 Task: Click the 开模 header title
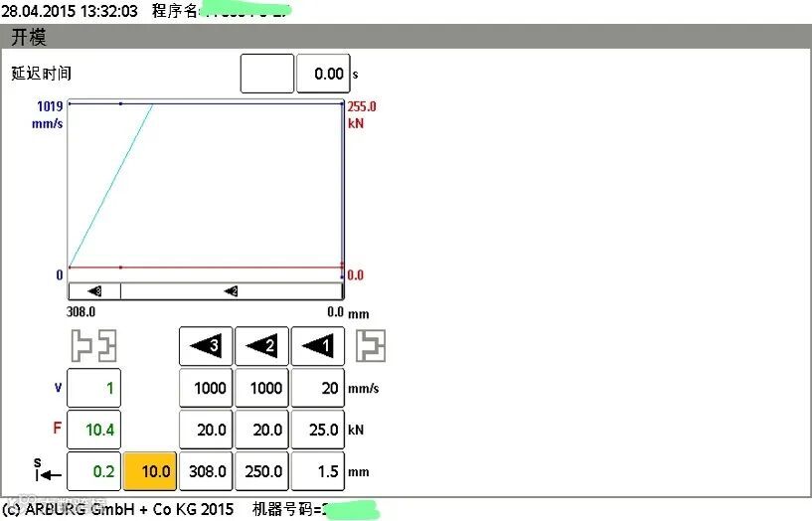[x=29, y=38]
